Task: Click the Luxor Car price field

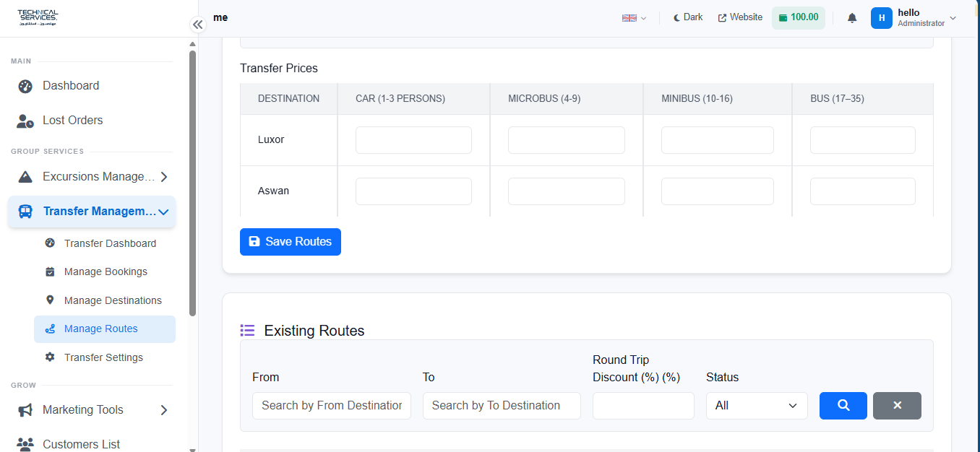Action: click(413, 140)
